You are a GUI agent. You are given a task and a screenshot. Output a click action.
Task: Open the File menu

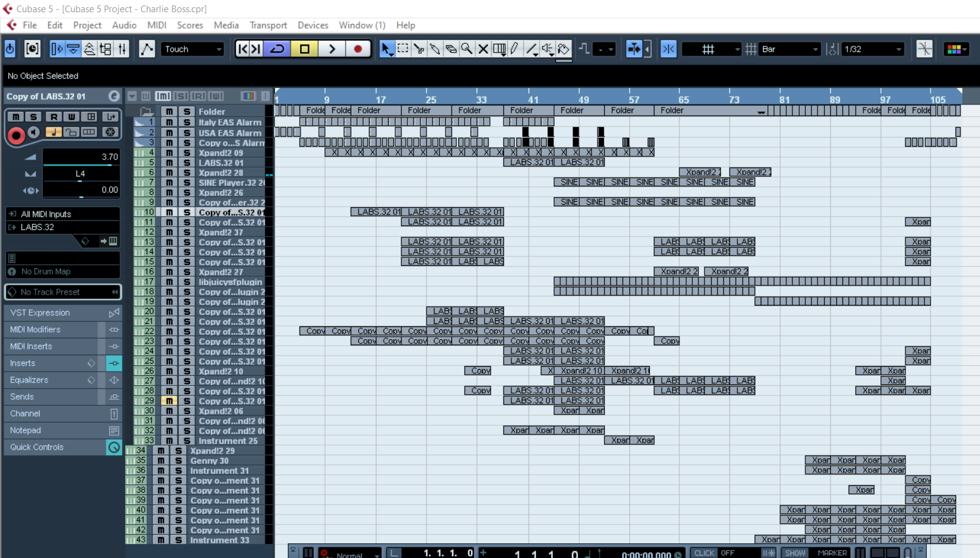(x=30, y=25)
